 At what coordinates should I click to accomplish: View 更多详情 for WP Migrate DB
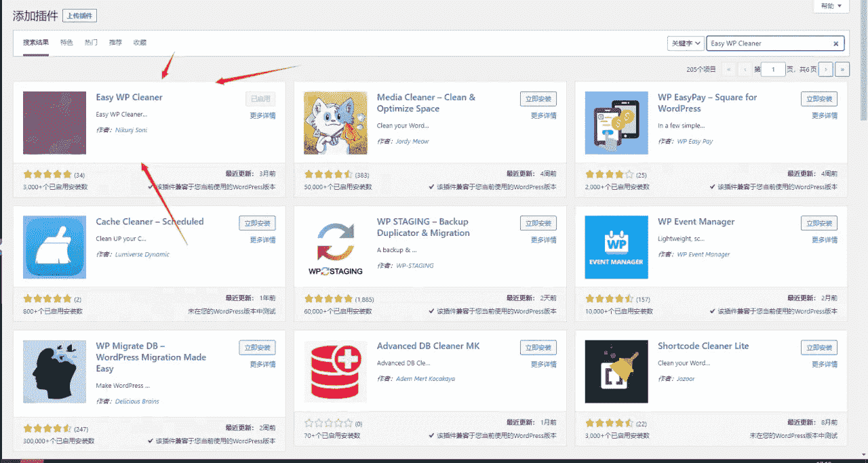pyautogui.click(x=262, y=365)
